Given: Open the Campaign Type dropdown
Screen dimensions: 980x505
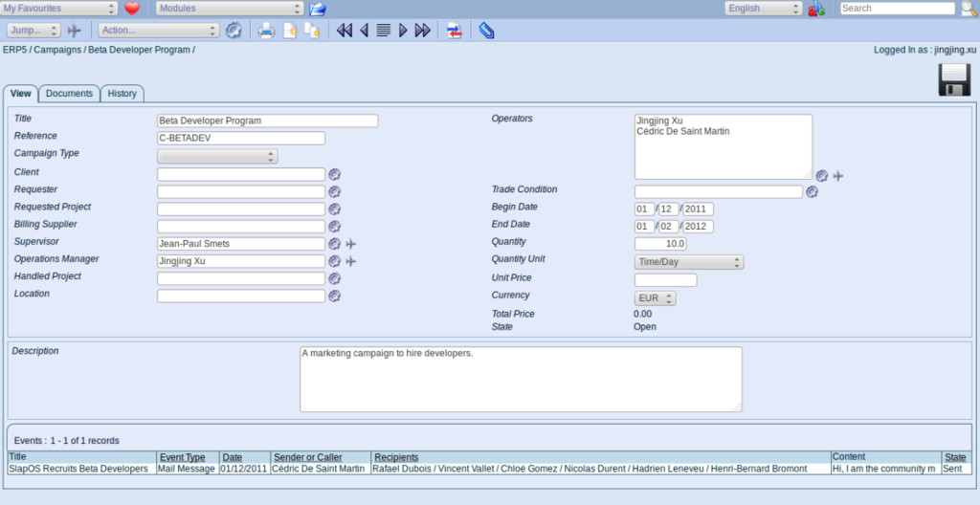Looking at the screenshot, I should 217,157.
